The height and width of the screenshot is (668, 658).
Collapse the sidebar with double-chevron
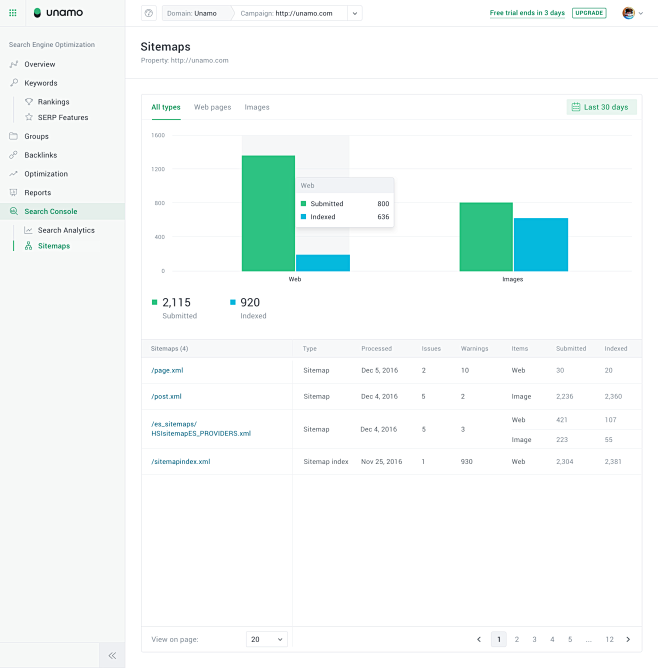coord(112,655)
